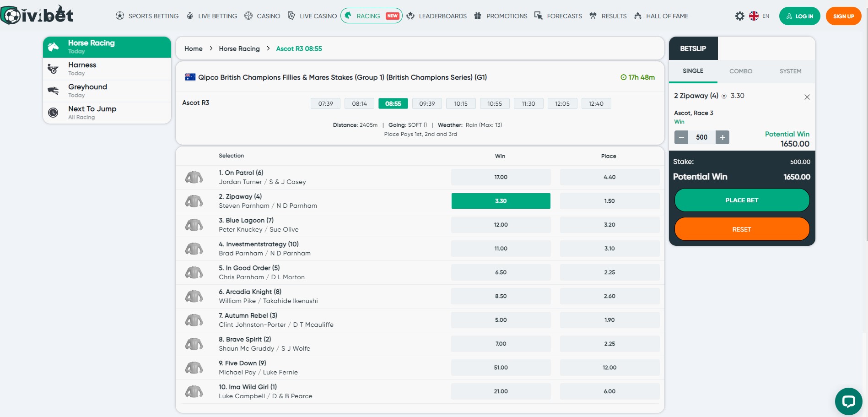Open Promotions menu item
This screenshot has width=868, height=417.
501,16
